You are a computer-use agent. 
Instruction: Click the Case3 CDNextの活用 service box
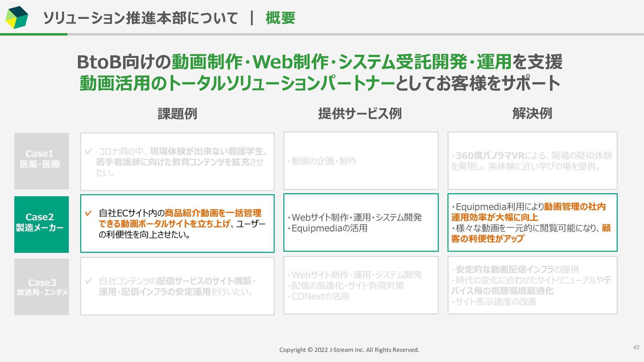pyautogui.click(x=361, y=285)
